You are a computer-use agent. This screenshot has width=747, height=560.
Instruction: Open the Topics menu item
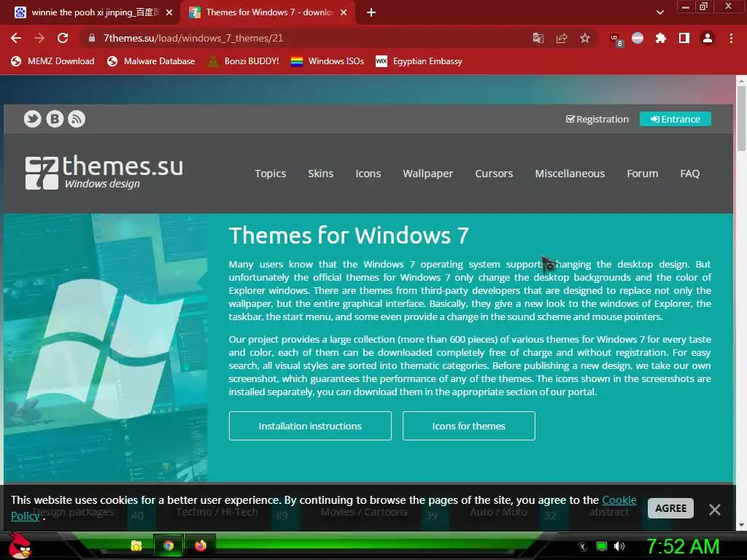pos(270,174)
